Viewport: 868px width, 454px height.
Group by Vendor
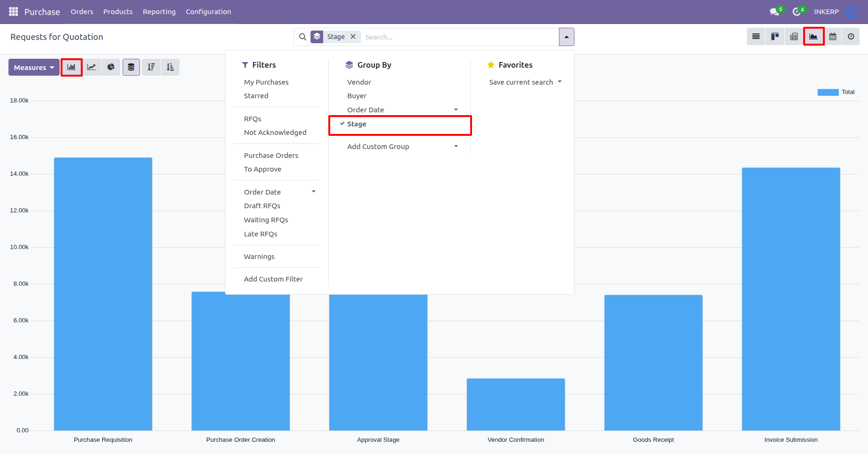[x=359, y=82]
